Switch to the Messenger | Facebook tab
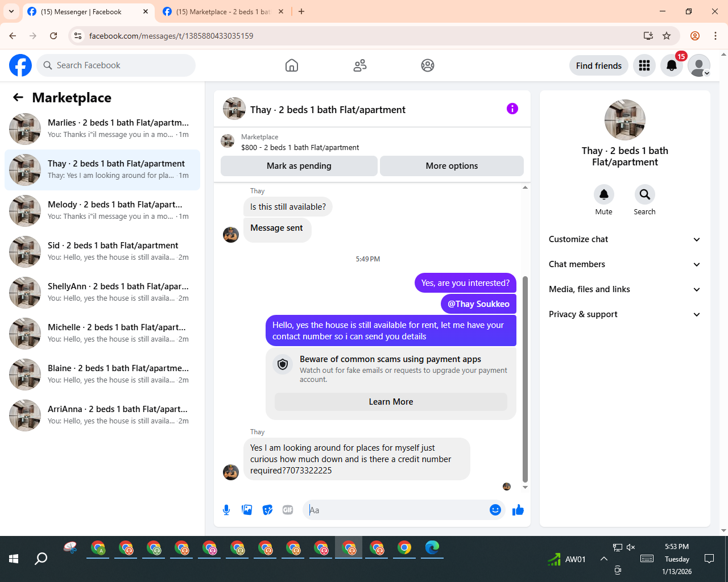This screenshot has height=582, width=728. click(88, 11)
